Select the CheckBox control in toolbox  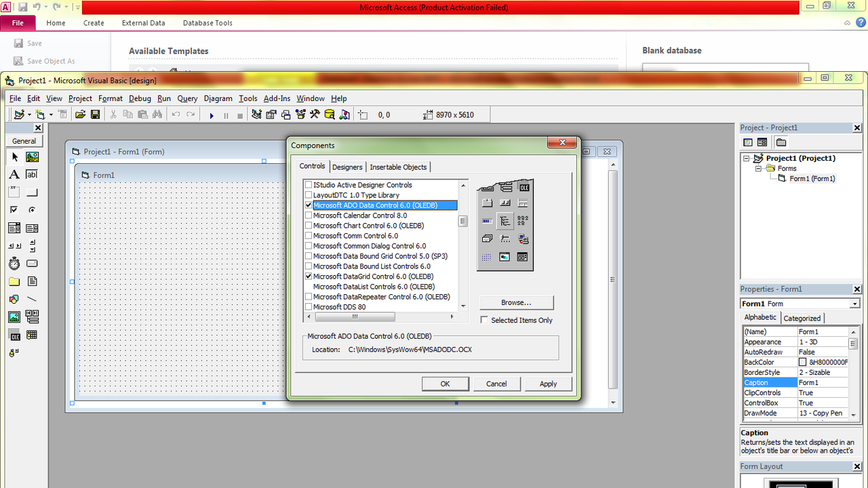[x=14, y=210]
